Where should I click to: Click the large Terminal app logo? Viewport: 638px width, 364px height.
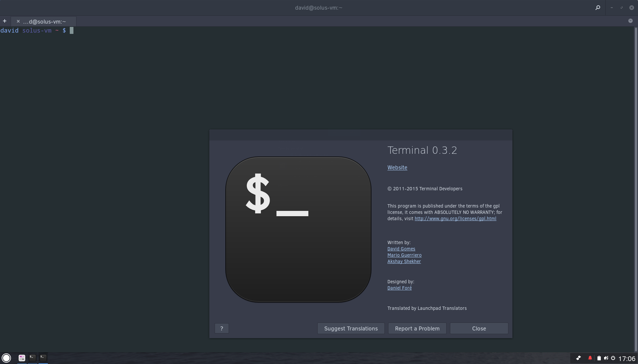click(298, 229)
